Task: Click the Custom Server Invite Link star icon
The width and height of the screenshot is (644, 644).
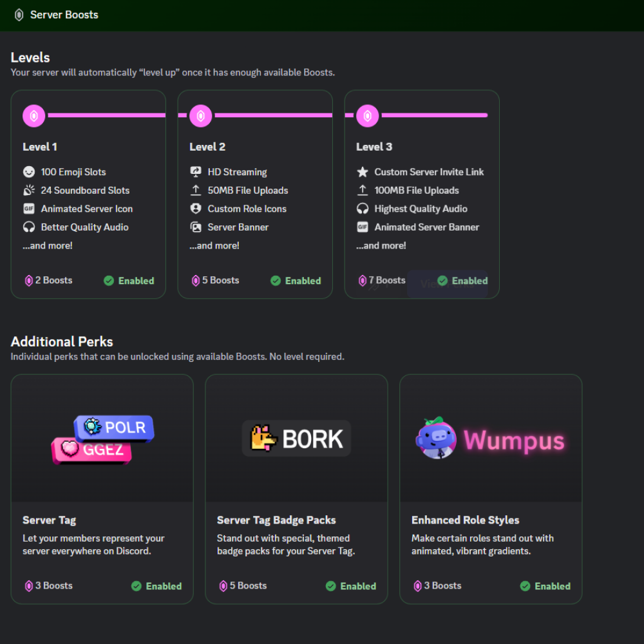Action: tap(363, 172)
